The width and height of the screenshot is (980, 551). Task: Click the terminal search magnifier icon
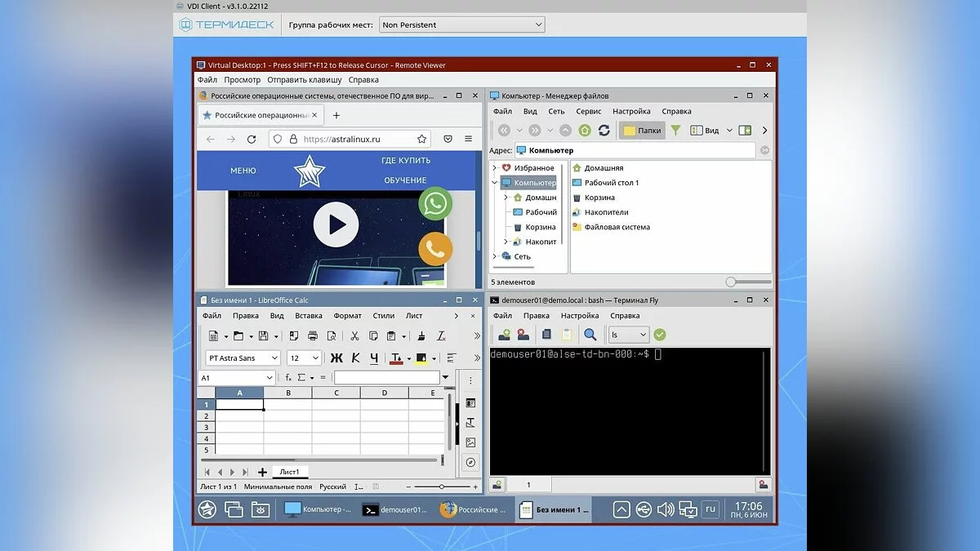tap(590, 335)
